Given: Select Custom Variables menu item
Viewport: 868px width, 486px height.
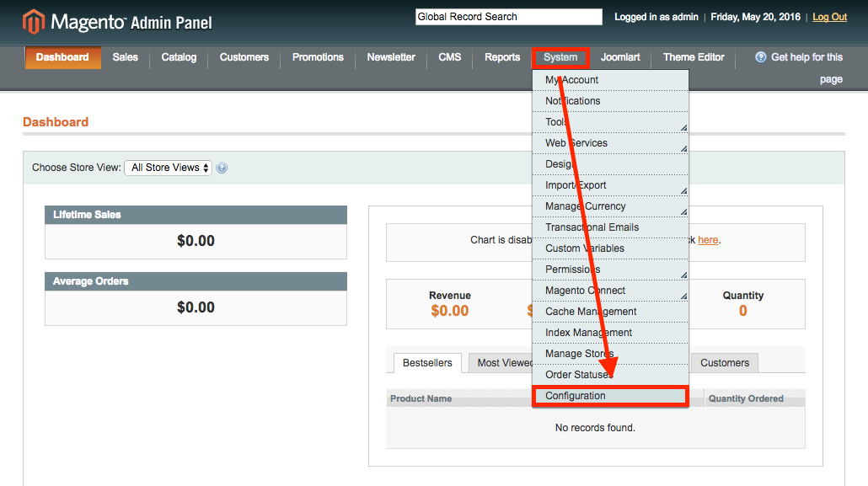Looking at the screenshot, I should (x=610, y=248).
